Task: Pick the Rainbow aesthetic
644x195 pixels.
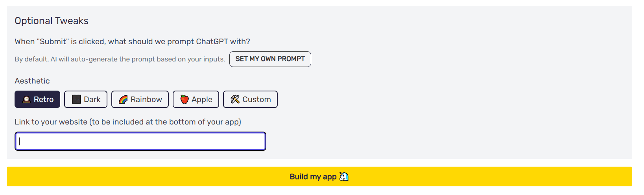Action: coord(140,99)
